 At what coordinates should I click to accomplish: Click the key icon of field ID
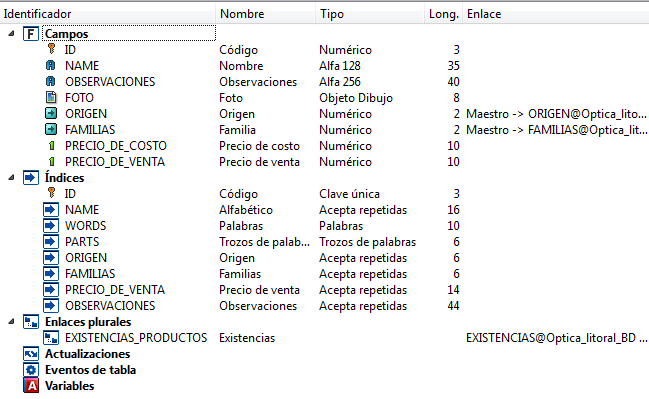(51, 49)
